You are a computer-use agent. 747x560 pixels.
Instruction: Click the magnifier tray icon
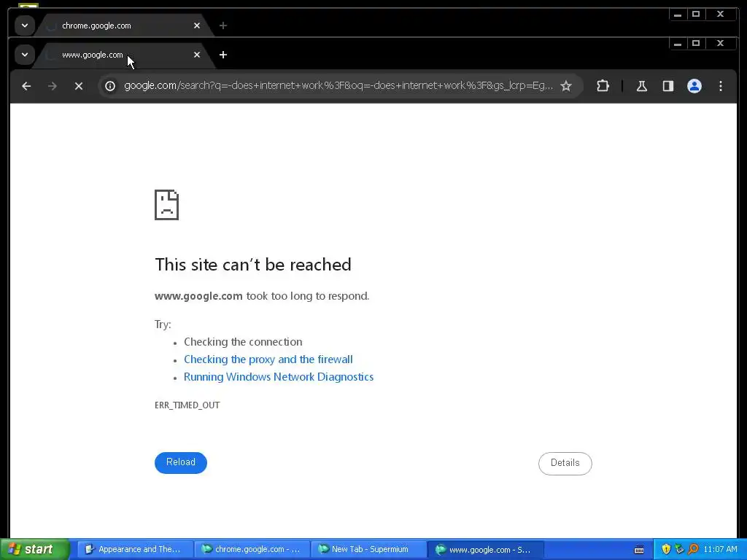pos(693,549)
